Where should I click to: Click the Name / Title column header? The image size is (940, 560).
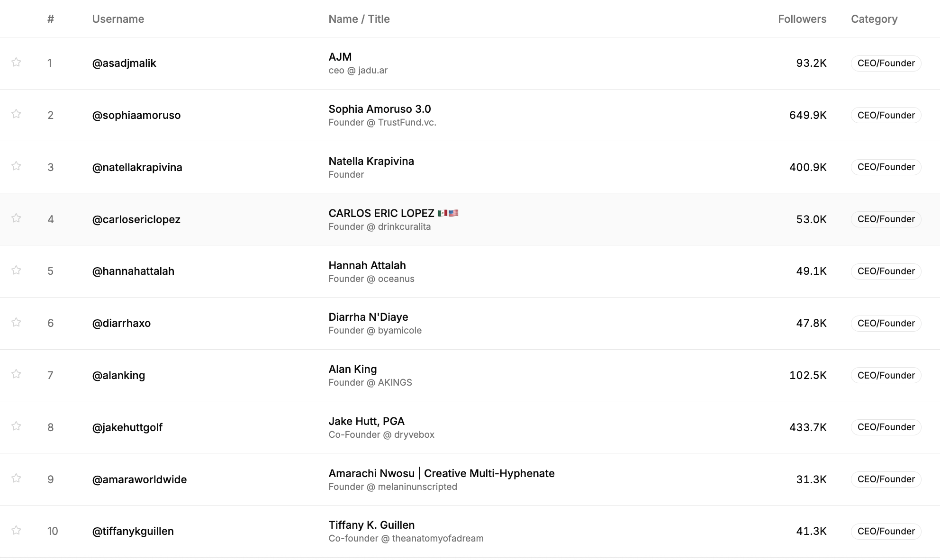359,19
